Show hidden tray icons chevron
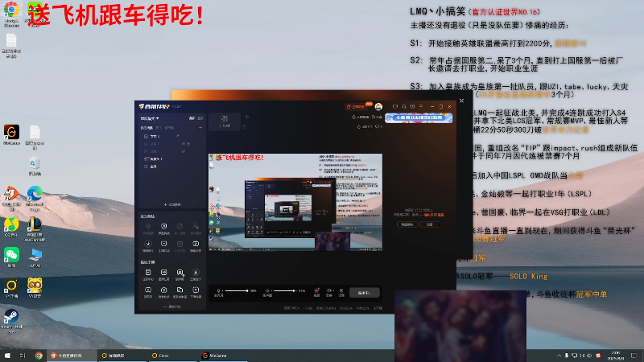644x362 pixels. click(559, 356)
